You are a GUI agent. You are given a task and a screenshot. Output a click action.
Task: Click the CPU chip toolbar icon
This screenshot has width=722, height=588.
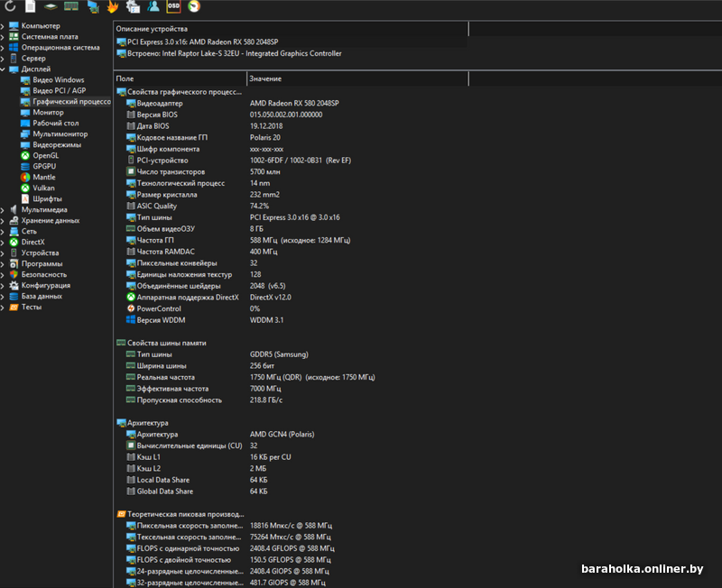click(x=51, y=6)
